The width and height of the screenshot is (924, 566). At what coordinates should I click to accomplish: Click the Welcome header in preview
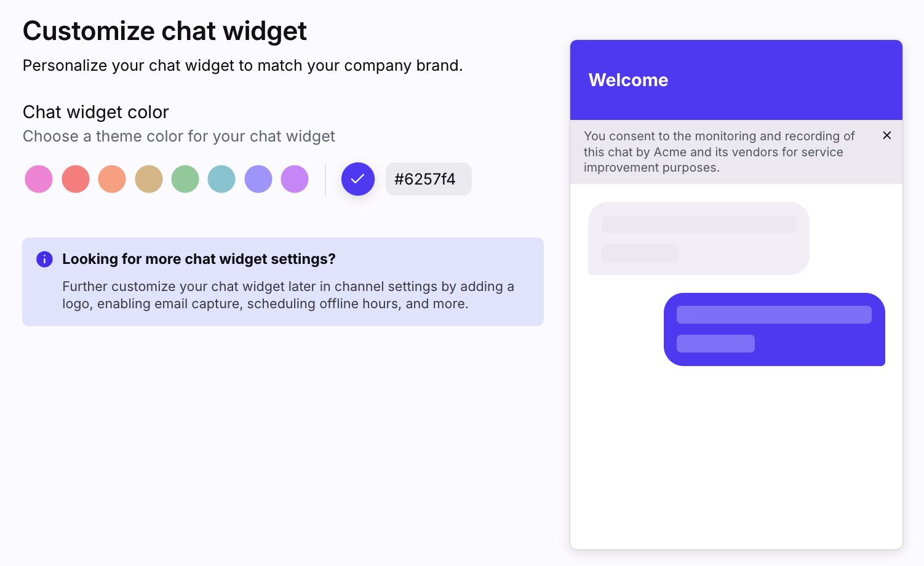click(x=628, y=80)
